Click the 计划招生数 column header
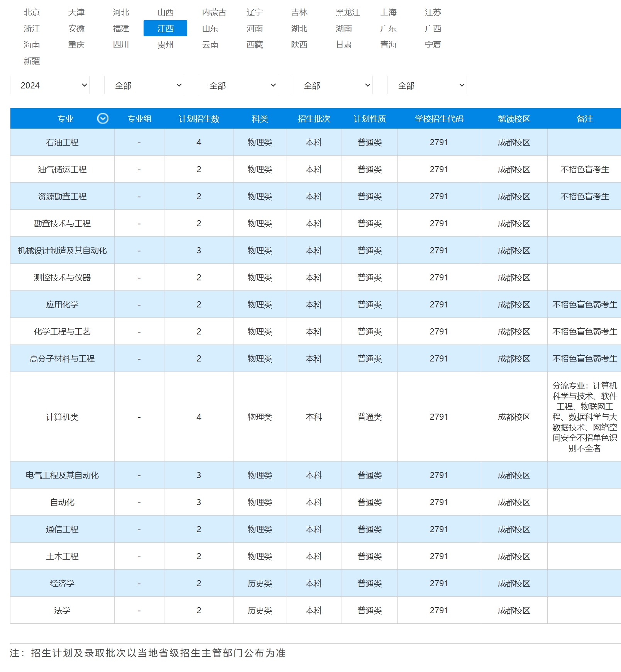The width and height of the screenshot is (621, 672). pos(199,119)
